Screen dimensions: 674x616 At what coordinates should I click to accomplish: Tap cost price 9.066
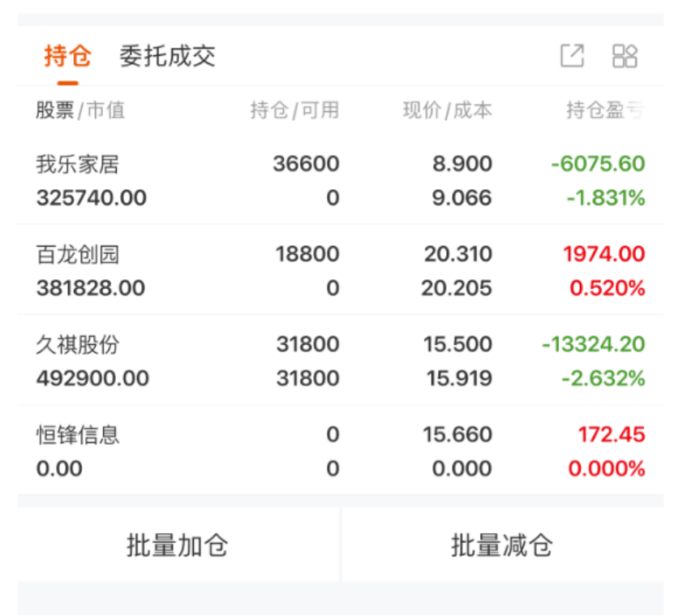(x=461, y=198)
